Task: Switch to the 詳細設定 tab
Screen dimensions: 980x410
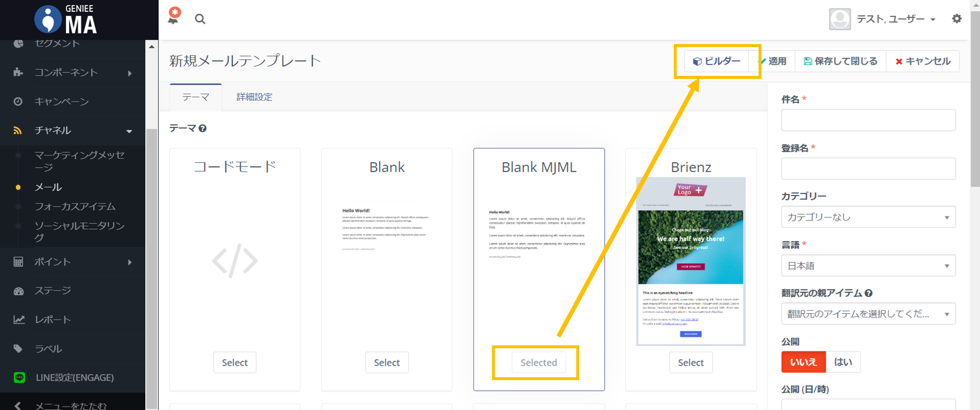Action: [x=254, y=97]
